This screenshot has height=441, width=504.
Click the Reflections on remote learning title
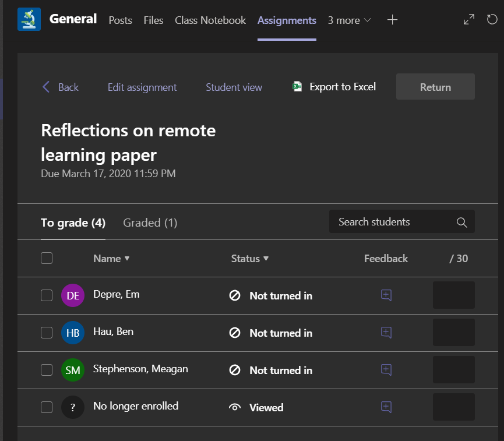click(x=128, y=143)
